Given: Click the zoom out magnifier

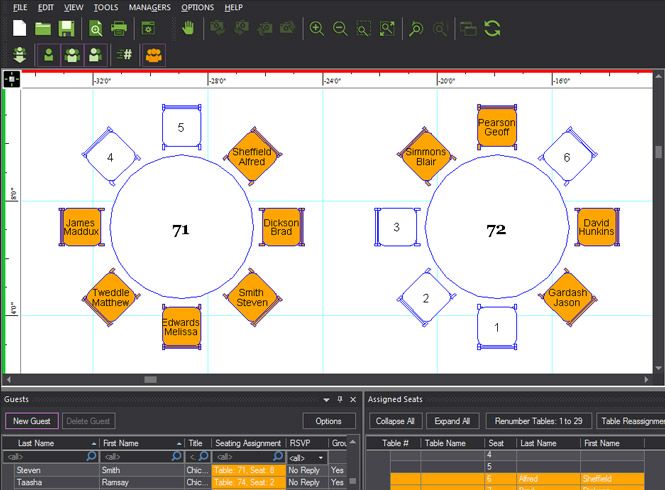Looking at the screenshot, I should tap(340, 28).
